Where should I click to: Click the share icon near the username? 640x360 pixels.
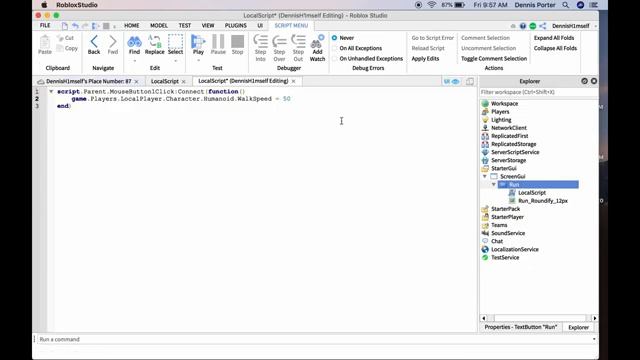point(542,26)
